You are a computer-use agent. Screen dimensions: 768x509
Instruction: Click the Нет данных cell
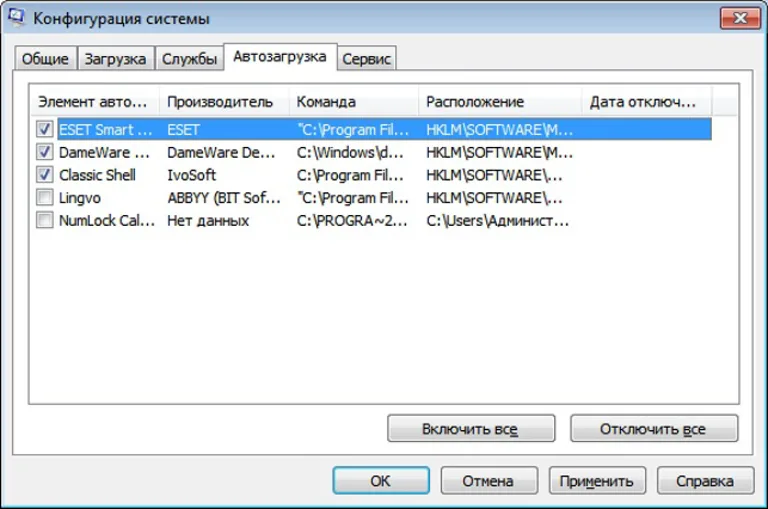pyautogui.click(x=208, y=220)
